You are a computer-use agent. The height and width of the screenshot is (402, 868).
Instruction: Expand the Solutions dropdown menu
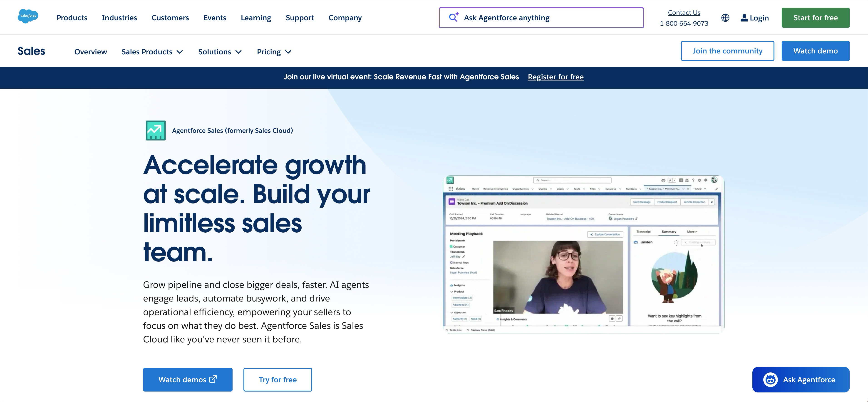[220, 52]
